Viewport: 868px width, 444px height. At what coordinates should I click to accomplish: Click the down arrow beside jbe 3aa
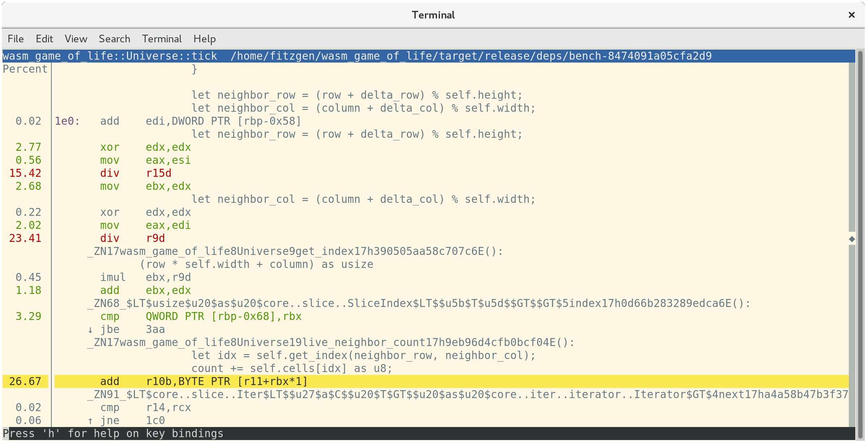point(90,330)
